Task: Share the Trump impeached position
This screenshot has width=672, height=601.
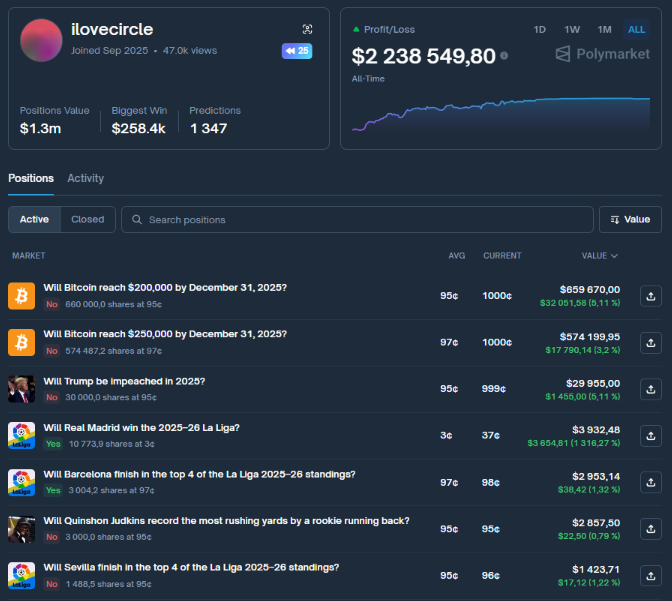Action: (651, 389)
